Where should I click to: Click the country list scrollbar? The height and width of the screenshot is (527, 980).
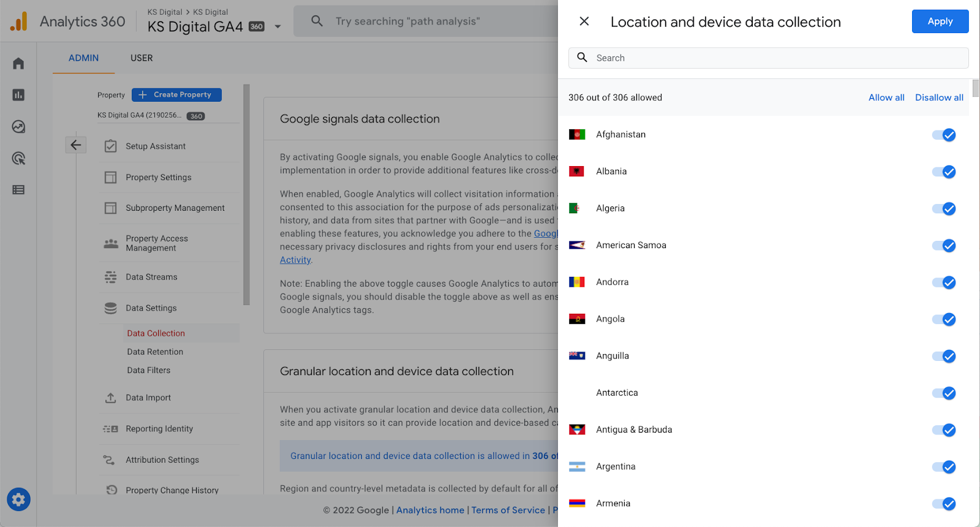[976, 88]
